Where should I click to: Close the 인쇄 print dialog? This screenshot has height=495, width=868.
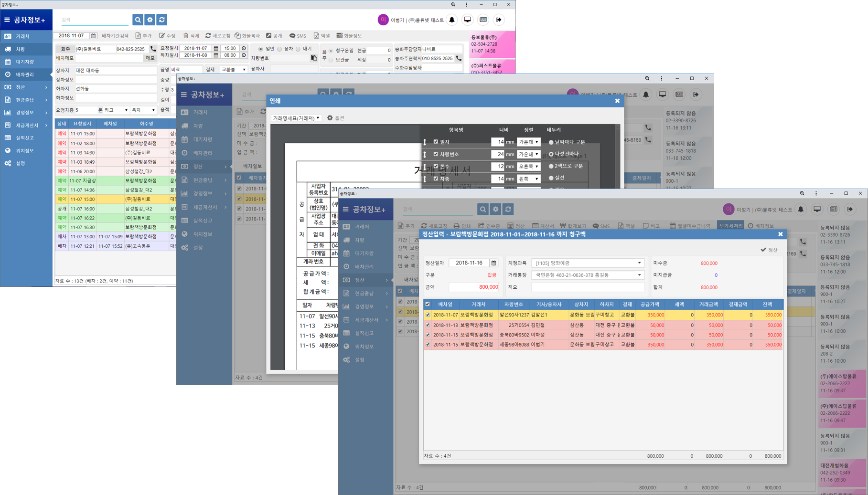[617, 101]
